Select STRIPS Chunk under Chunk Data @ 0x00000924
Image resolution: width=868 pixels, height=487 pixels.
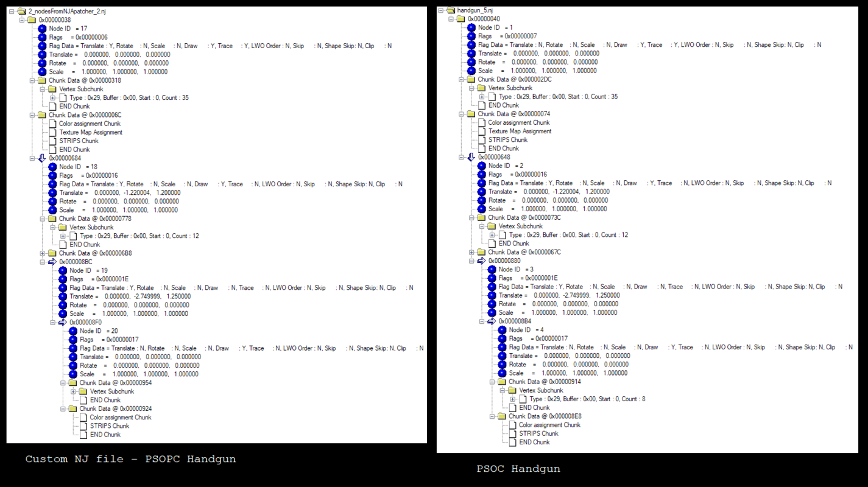(x=110, y=426)
